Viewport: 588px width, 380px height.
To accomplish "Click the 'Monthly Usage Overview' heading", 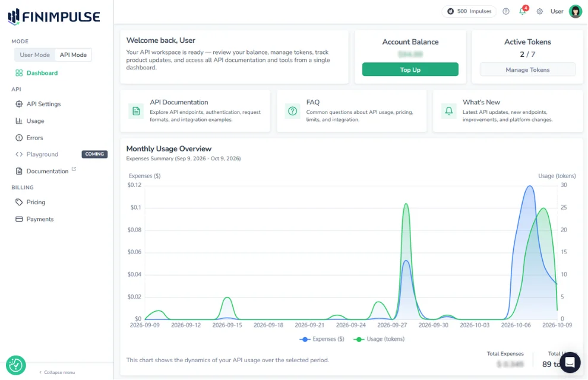I will pyautogui.click(x=169, y=149).
